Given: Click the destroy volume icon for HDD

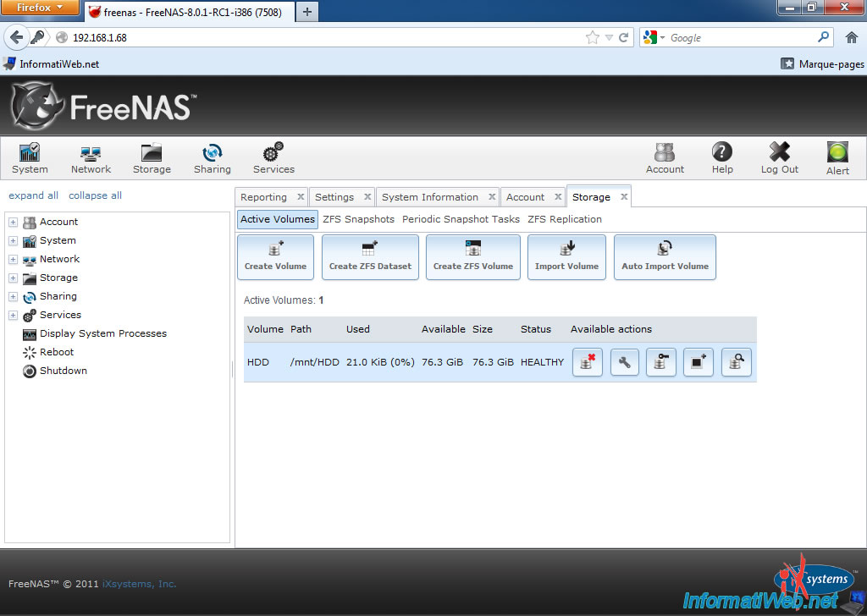Looking at the screenshot, I should click(588, 362).
